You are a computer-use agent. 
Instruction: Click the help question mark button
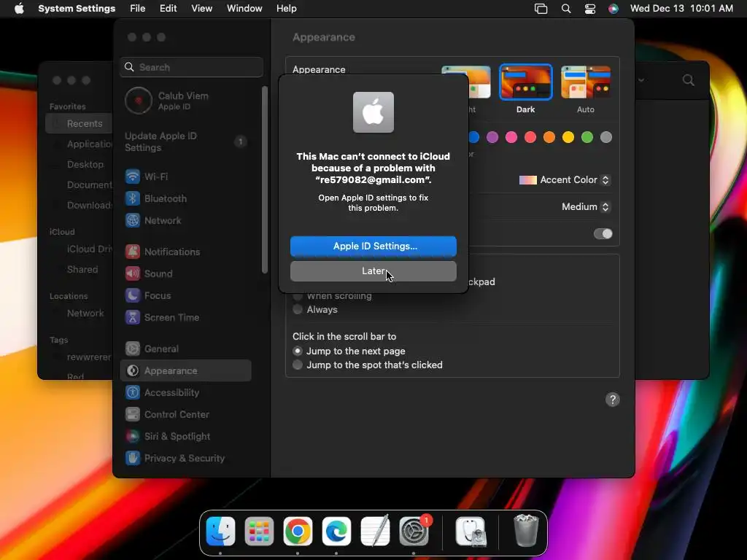tap(613, 400)
